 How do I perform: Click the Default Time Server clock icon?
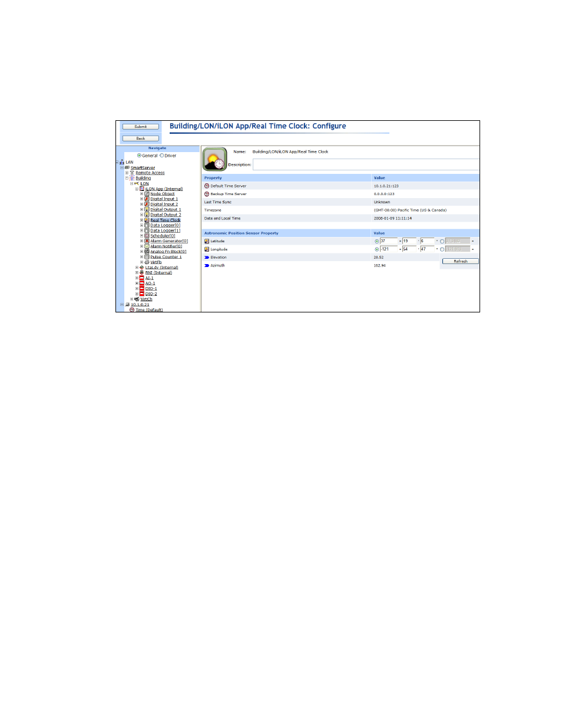click(x=207, y=186)
